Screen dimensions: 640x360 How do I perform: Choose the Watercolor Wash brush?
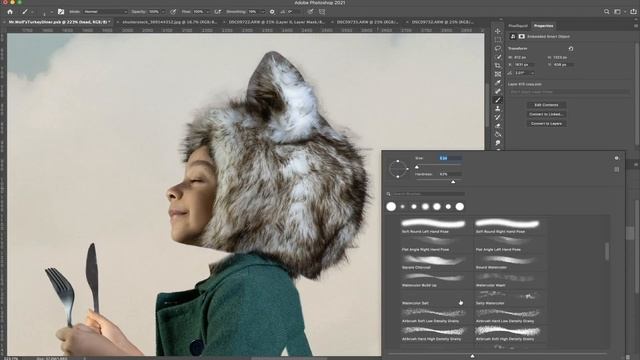(507, 280)
